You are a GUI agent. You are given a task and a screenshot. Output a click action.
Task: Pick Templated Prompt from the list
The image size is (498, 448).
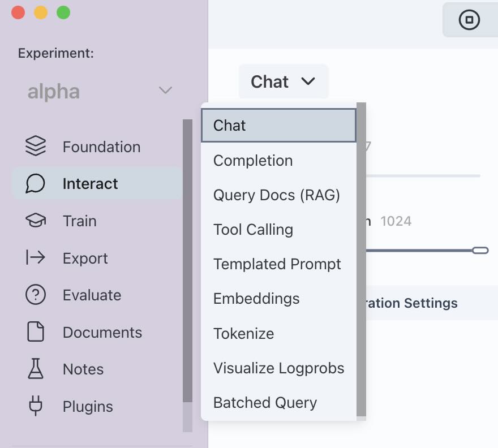point(277,264)
